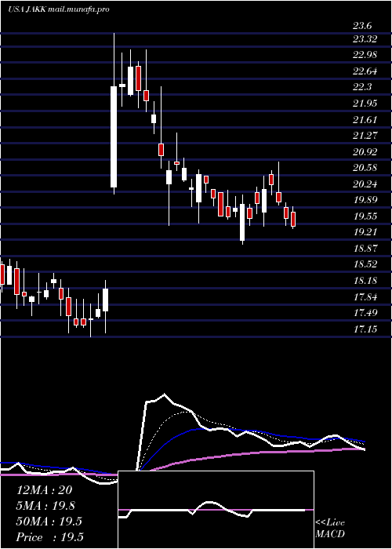Click the 18.52 price level label
392x549 pixels.
[x=365, y=264]
